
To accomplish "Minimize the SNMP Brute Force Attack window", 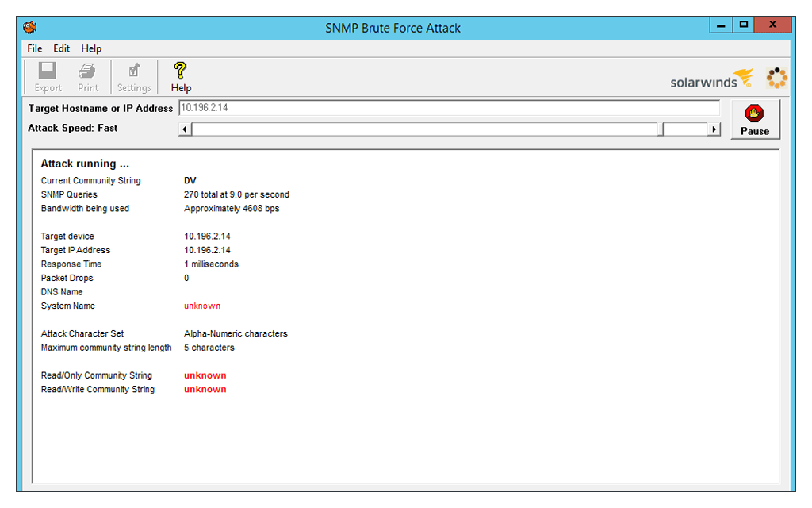I will [x=721, y=25].
